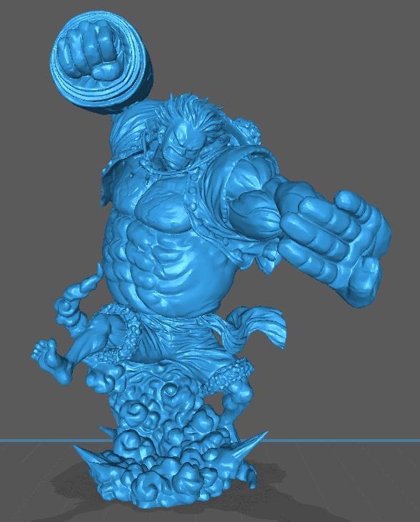The image size is (420, 522).
Task: Click the blue horizon line of the build plate
Action: (343, 440)
